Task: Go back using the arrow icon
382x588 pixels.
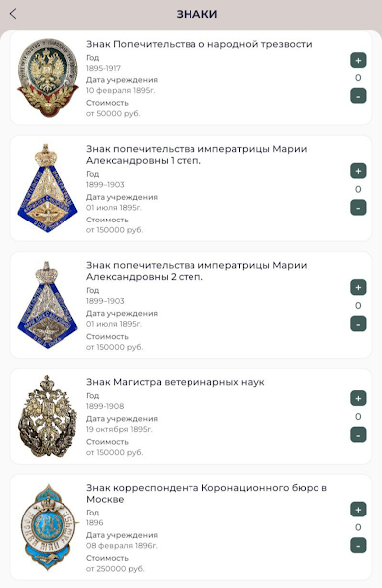Action: [13, 14]
